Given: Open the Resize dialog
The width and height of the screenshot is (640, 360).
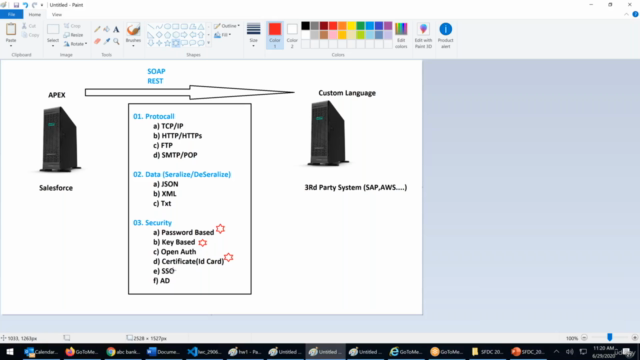Looking at the screenshot, I should click(x=73, y=35).
